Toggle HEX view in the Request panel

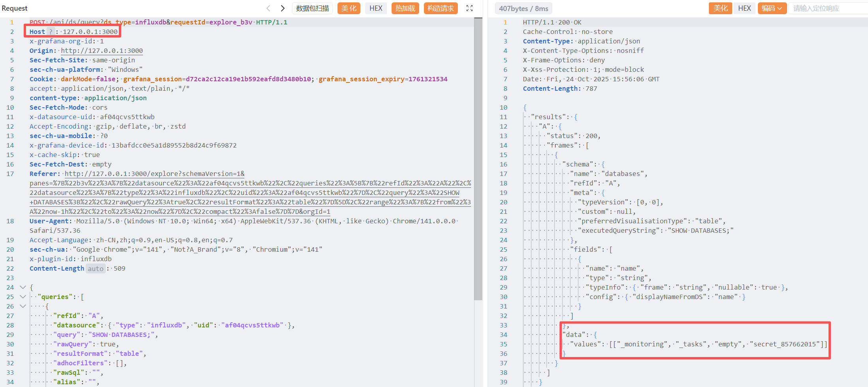pyautogui.click(x=376, y=8)
